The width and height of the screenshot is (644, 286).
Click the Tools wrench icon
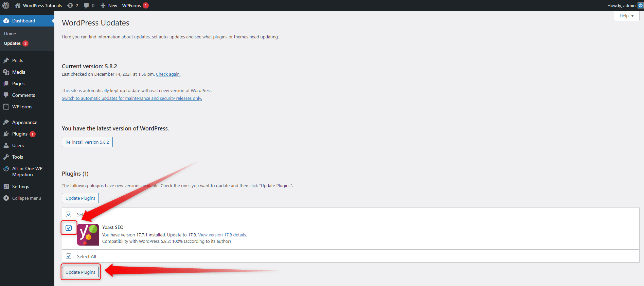[x=6, y=157]
